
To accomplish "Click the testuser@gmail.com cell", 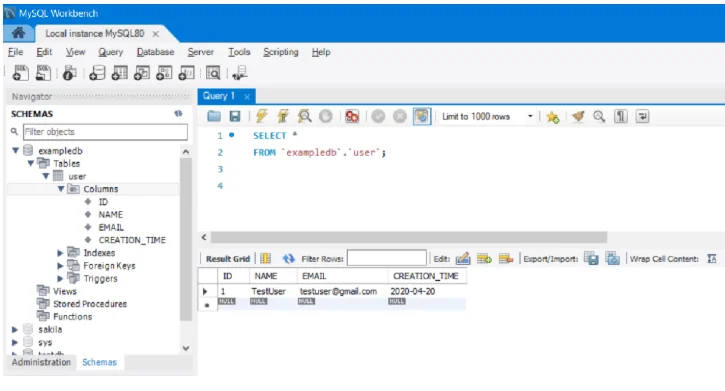I will (x=338, y=292).
